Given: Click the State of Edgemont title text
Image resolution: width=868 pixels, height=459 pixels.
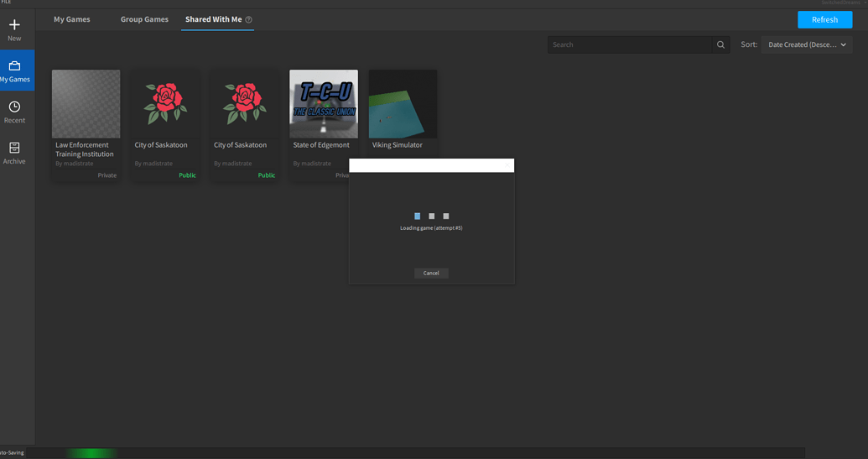Looking at the screenshot, I should (321, 145).
